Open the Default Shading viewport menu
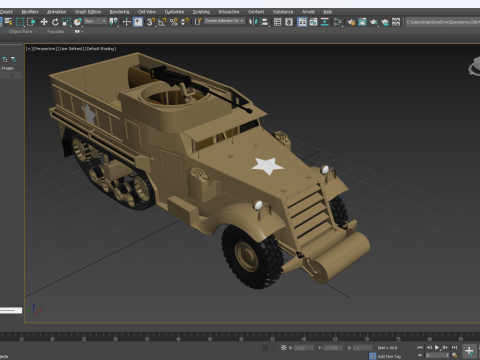The image size is (480, 360). pyautogui.click(x=101, y=49)
